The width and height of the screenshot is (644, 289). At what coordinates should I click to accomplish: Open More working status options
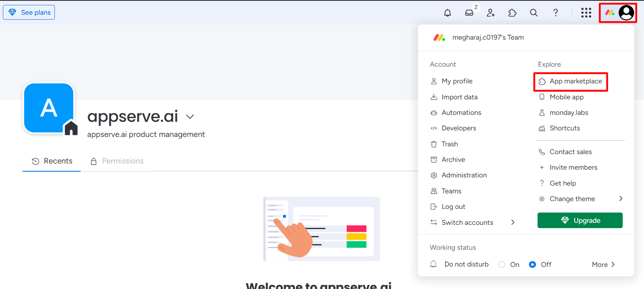[x=603, y=264]
